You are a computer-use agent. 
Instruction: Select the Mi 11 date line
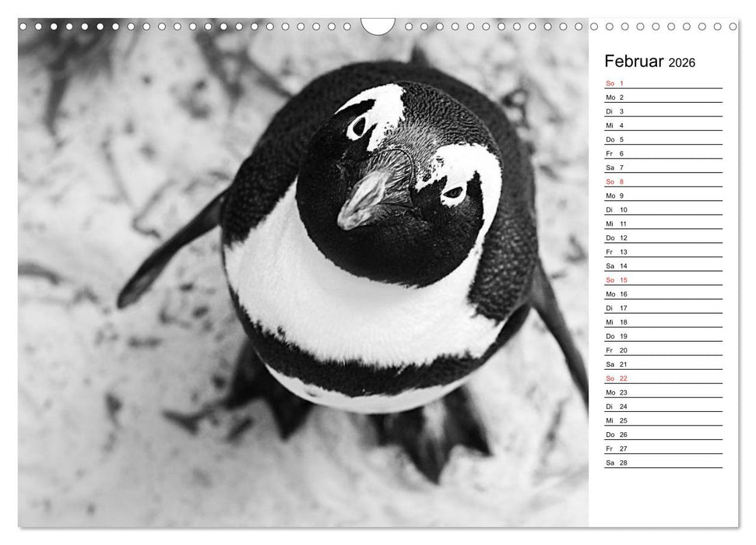(663, 223)
